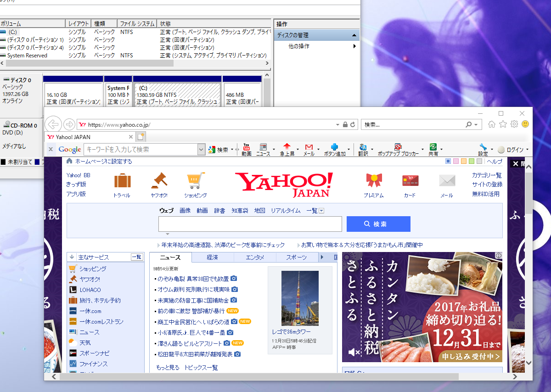Screen dimensions: 551x392
Task: Open もっと見る link under news
Action: (168, 368)
